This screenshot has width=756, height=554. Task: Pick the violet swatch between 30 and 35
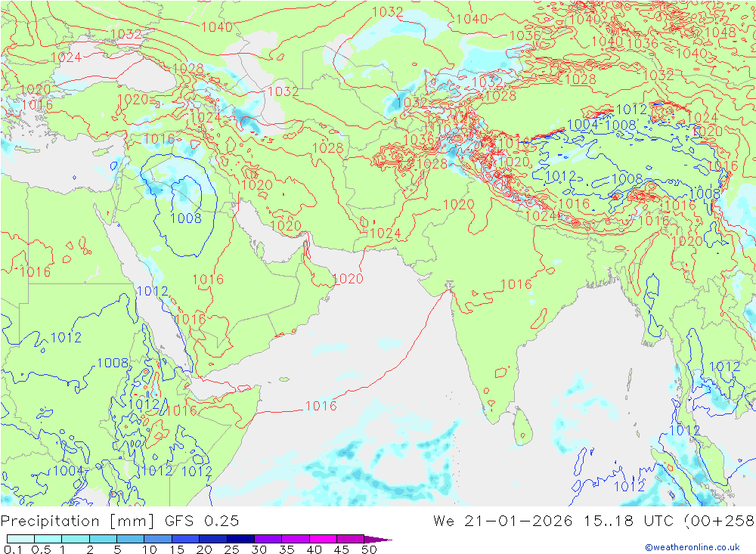268,539
